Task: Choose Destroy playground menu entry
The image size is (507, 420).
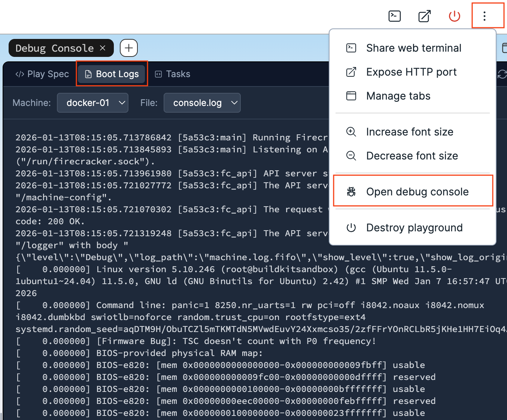Action: 414,228
